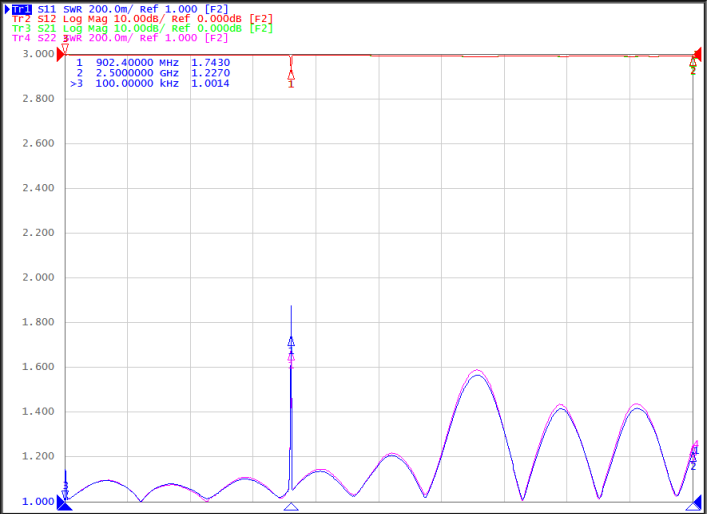Viewport: 707px width, 514px height.
Task: Click blue marker 1 triangle on S11 spike
Action: tap(291, 341)
